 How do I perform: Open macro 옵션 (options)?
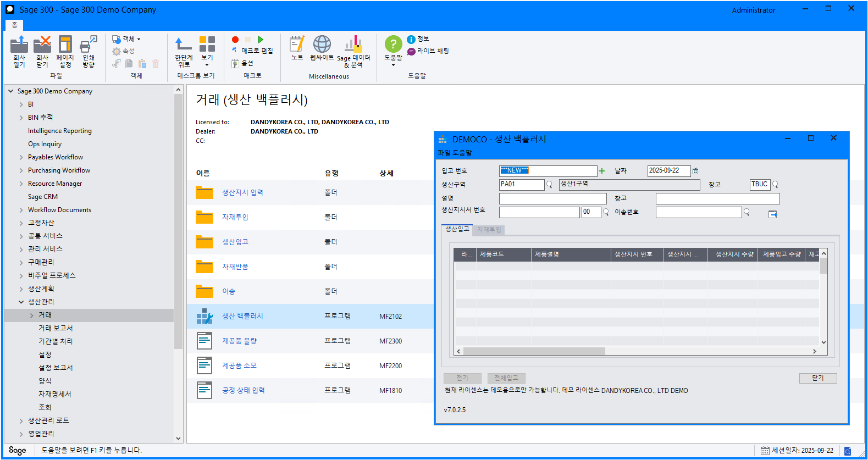[242, 63]
